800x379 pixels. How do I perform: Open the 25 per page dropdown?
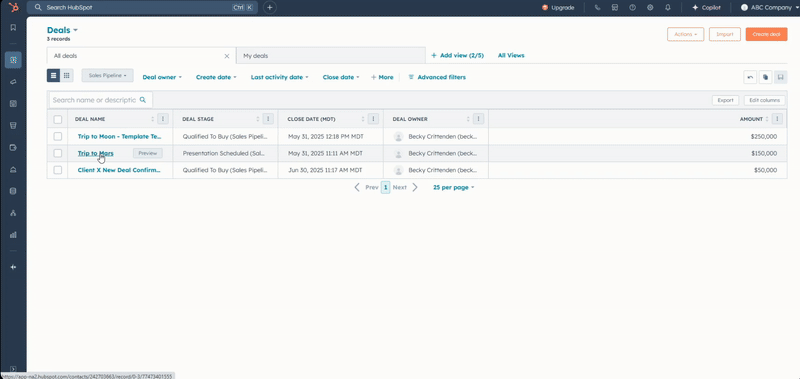(x=454, y=187)
